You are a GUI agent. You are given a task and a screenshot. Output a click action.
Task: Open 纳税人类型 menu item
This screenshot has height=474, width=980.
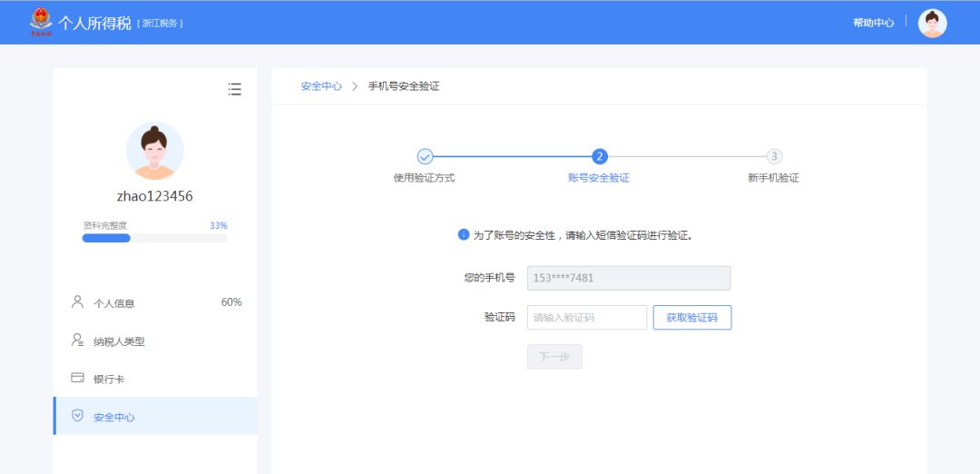[119, 341]
